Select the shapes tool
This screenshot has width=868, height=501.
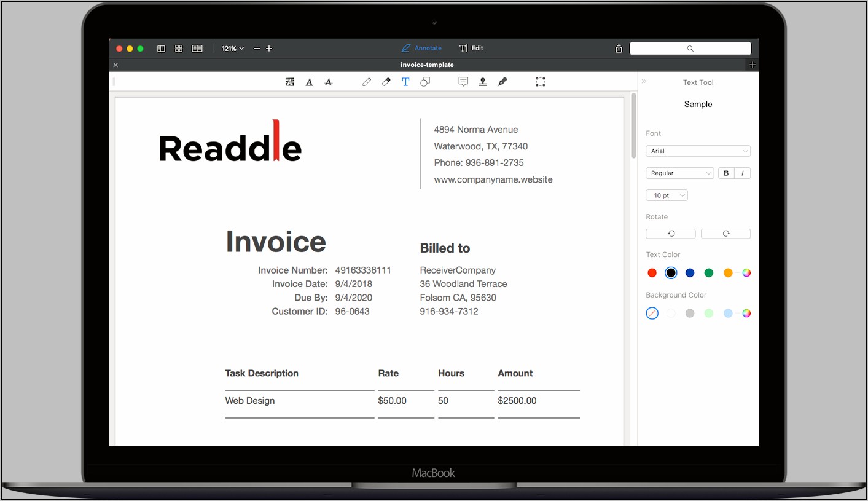[425, 82]
